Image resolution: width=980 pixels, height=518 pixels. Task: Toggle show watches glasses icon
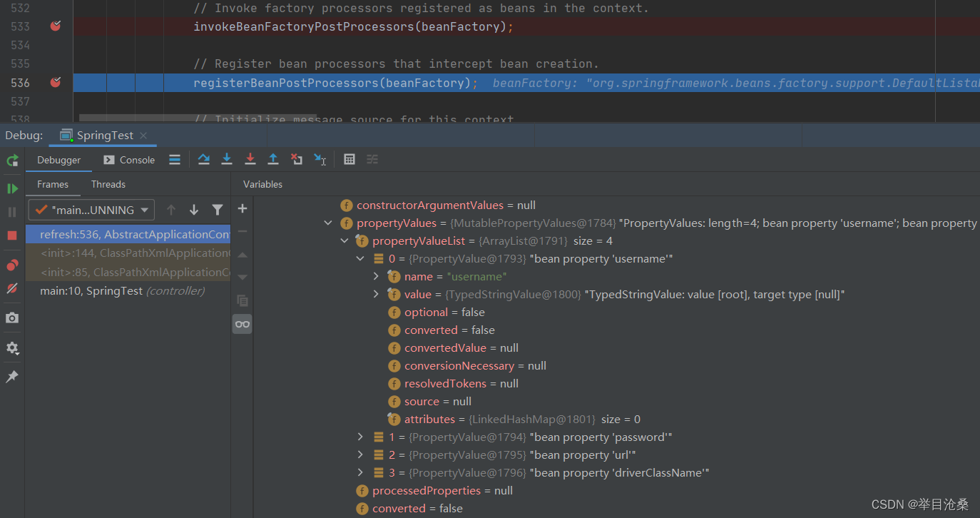(x=243, y=324)
